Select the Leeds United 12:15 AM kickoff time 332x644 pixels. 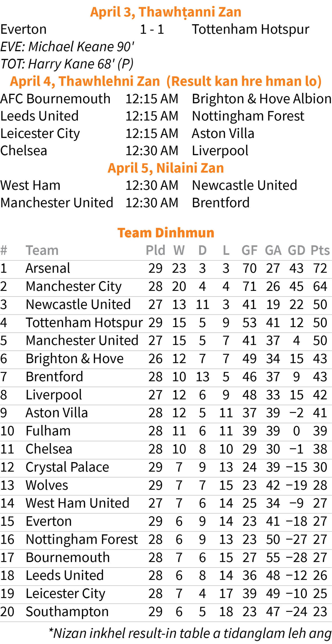(152, 116)
